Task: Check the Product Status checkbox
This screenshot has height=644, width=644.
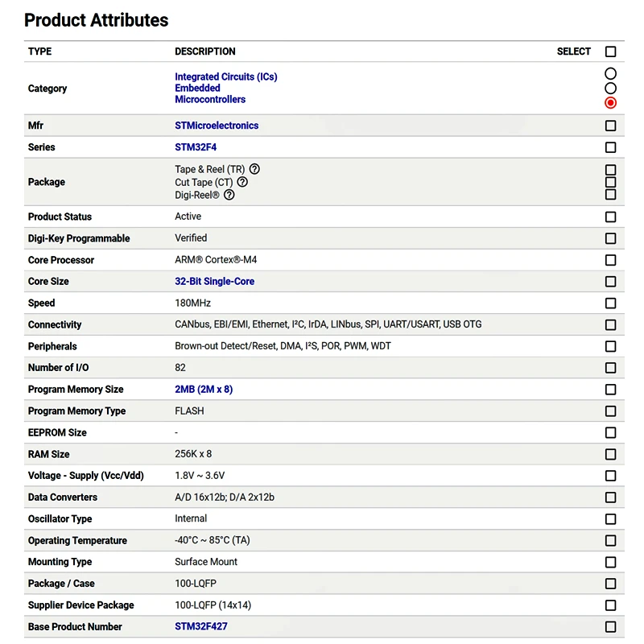Action: [611, 217]
